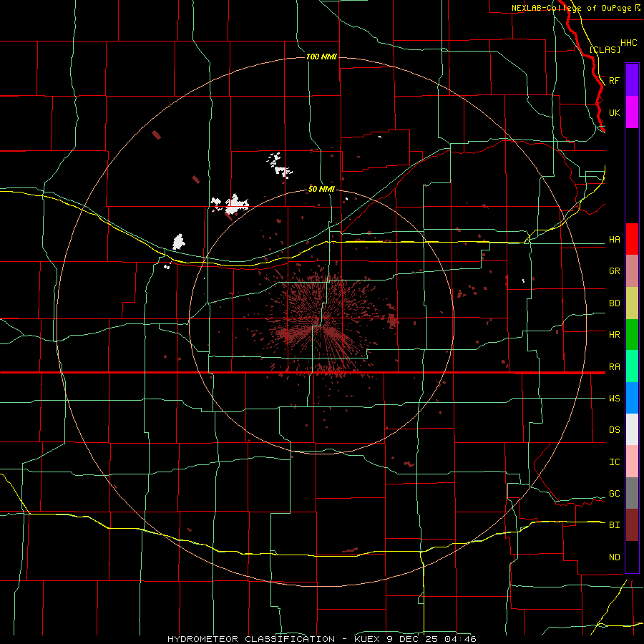This screenshot has width=644, height=644.
Task: Click the DS legend label
Action: pyautogui.click(x=615, y=430)
